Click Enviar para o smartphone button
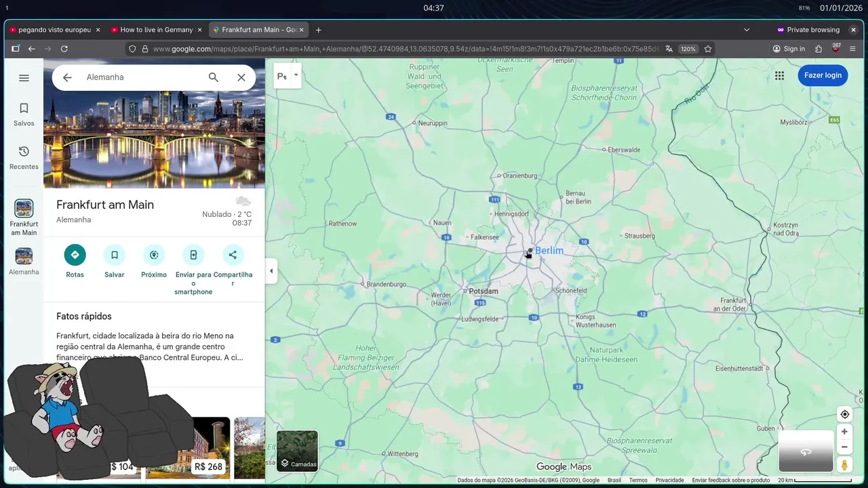Screen dimensions: 868x488 point(193,270)
